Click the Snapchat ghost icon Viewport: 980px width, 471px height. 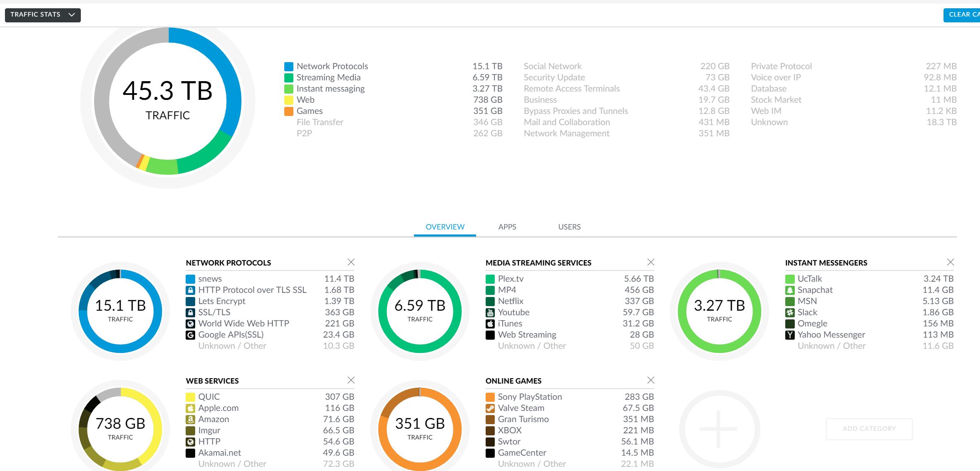pyautogui.click(x=790, y=290)
